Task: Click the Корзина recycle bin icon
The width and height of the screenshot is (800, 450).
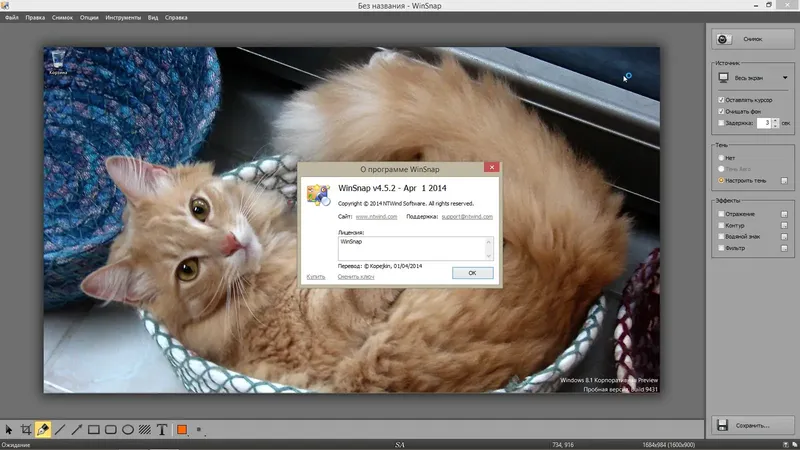Action: point(58,62)
